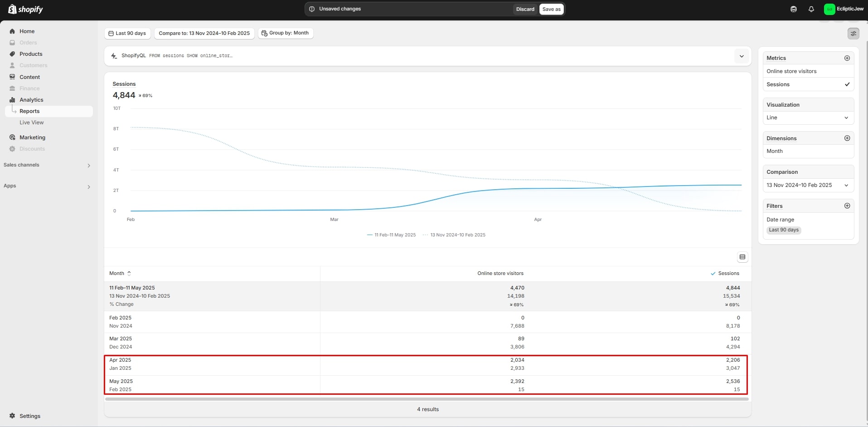Click the table columns layout icon
The image size is (868, 427).
coord(742,257)
